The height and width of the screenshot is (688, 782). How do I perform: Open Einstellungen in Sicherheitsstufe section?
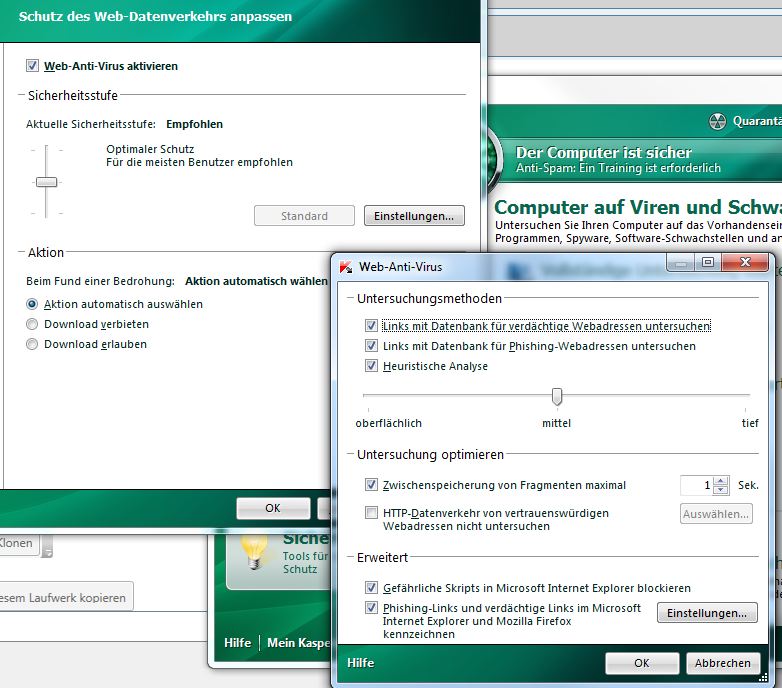click(x=414, y=216)
